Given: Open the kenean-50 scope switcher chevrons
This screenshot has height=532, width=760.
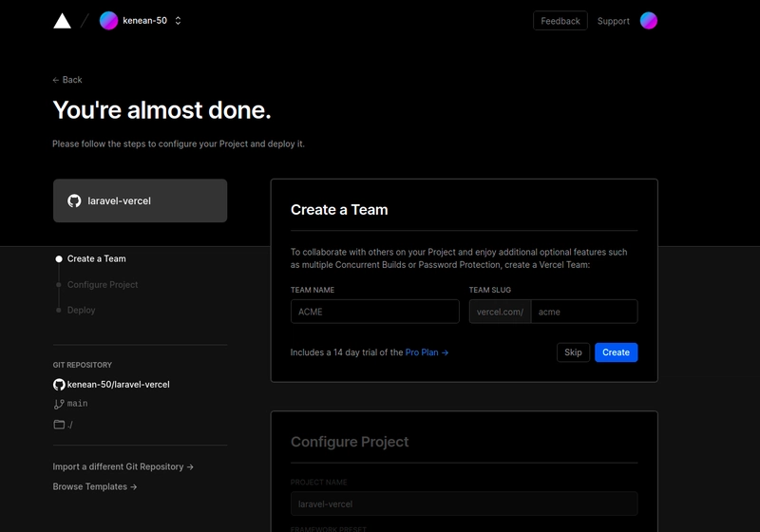Looking at the screenshot, I should click(178, 21).
